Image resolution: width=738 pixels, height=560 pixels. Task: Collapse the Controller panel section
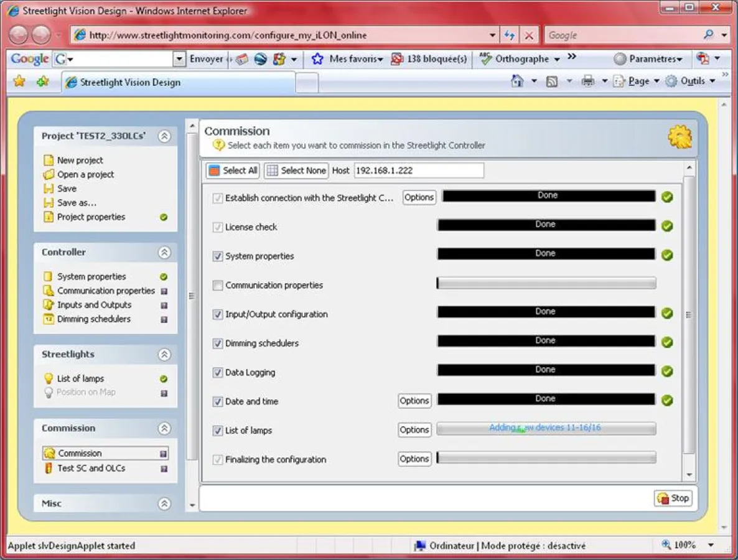pos(164,253)
